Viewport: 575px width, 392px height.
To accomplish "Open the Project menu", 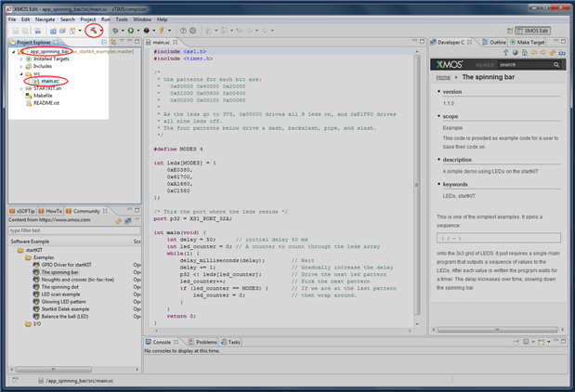I will click(88, 19).
